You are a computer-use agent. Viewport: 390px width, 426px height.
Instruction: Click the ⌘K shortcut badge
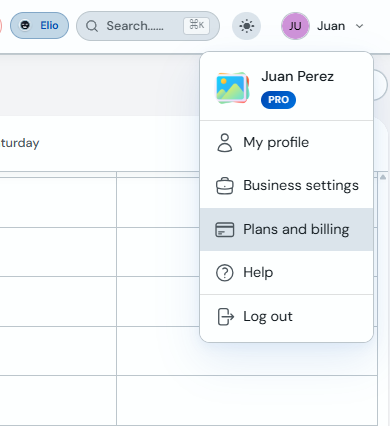click(196, 26)
